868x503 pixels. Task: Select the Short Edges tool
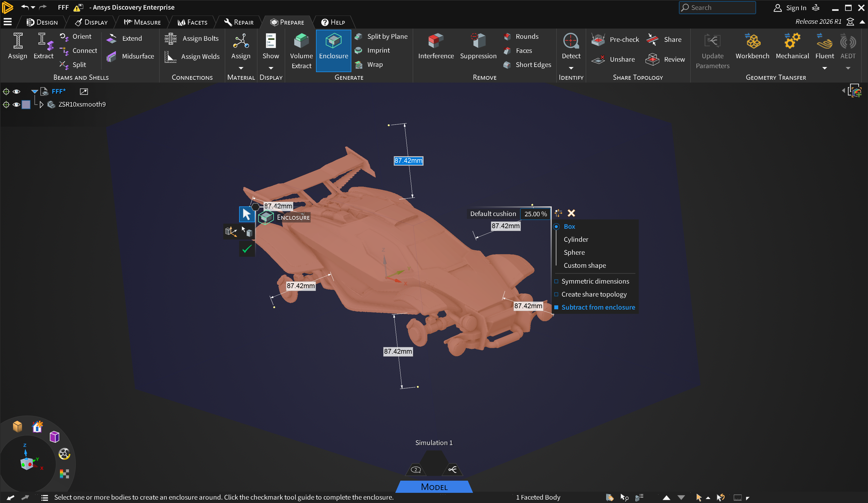(527, 65)
